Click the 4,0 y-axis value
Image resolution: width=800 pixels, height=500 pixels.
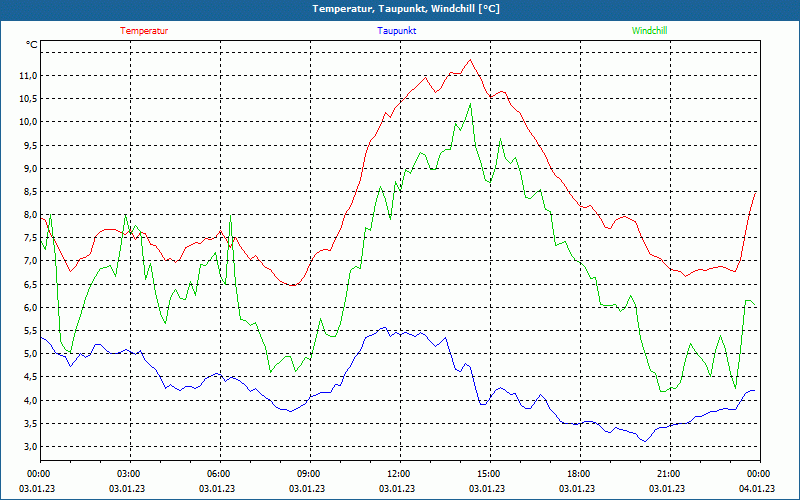coord(30,401)
